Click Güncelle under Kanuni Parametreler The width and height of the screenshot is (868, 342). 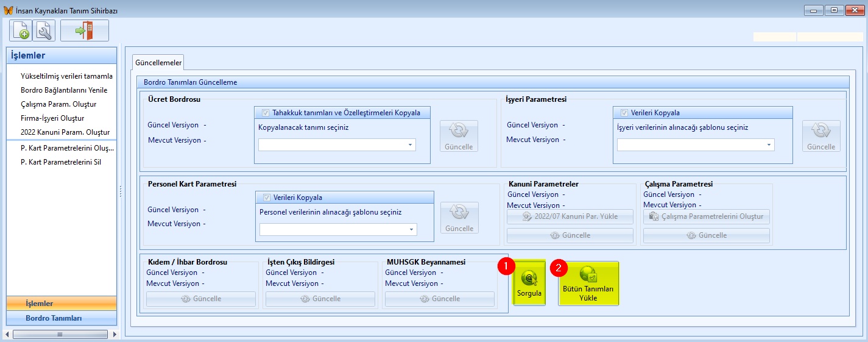pos(570,235)
